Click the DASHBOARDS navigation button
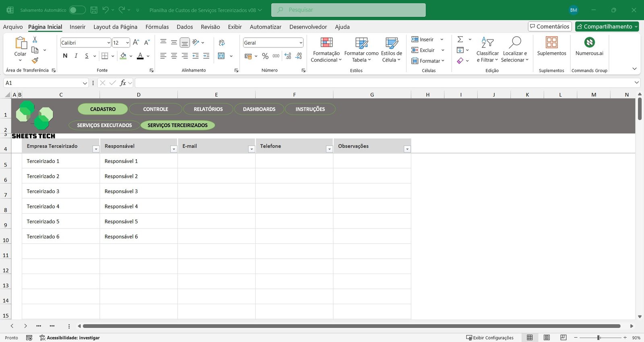The width and height of the screenshot is (644, 342). [x=259, y=109]
